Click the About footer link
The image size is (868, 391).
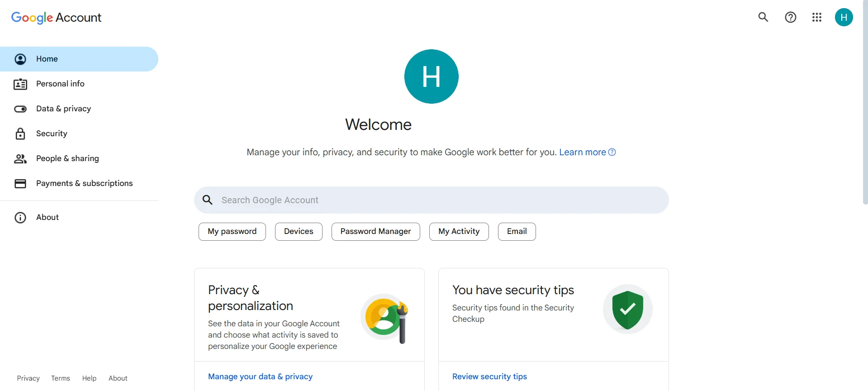pos(118,378)
